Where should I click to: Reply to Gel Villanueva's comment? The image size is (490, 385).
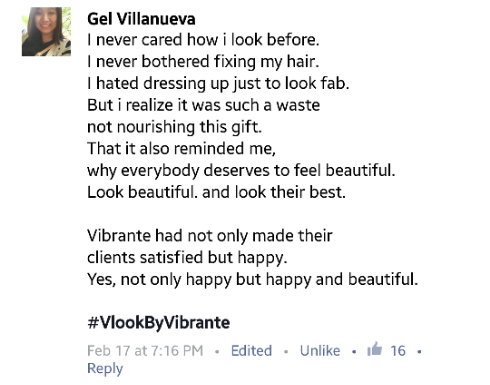coord(105,369)
